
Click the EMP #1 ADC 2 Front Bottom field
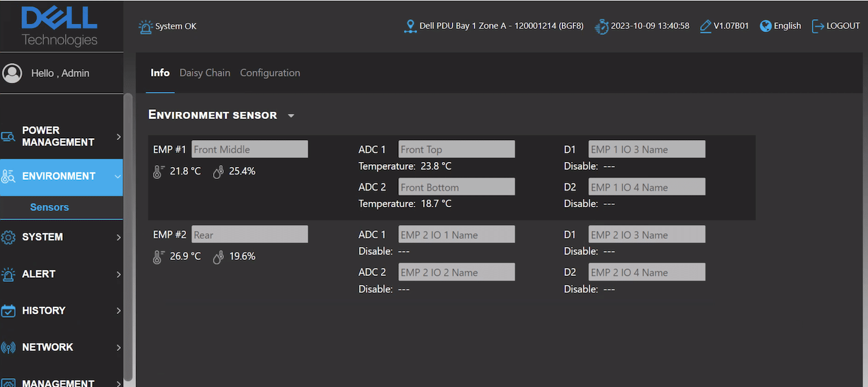tap(457, 187)
